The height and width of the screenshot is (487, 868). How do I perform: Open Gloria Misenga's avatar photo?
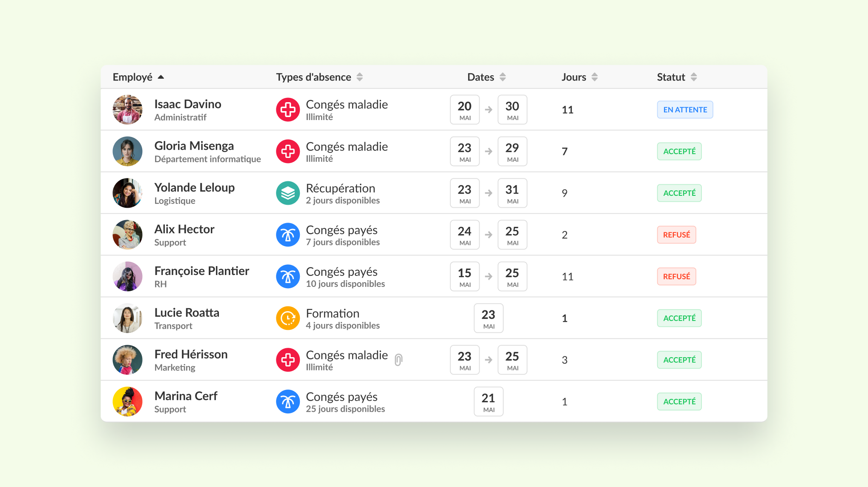pos(127,152)
